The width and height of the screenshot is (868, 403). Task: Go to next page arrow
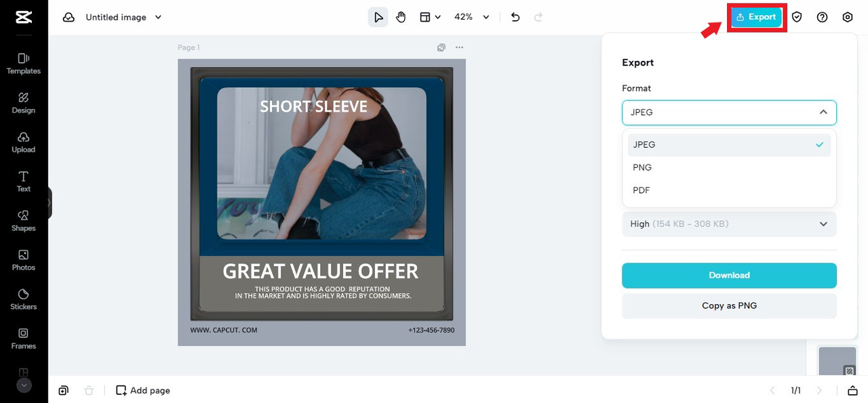click(x=819, y=391)
